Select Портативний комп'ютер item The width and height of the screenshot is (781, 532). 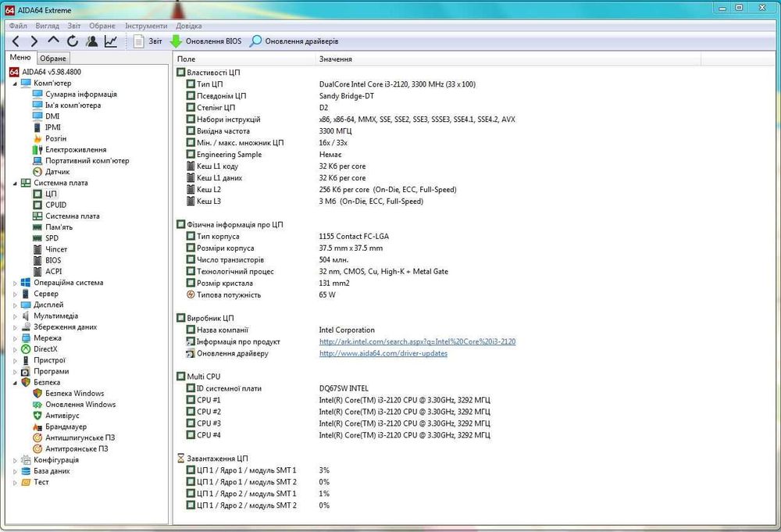click(87, 160)
